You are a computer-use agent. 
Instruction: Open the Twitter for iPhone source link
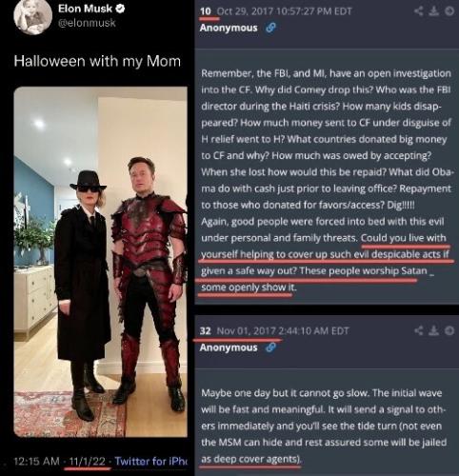click(x=151, y=461)
